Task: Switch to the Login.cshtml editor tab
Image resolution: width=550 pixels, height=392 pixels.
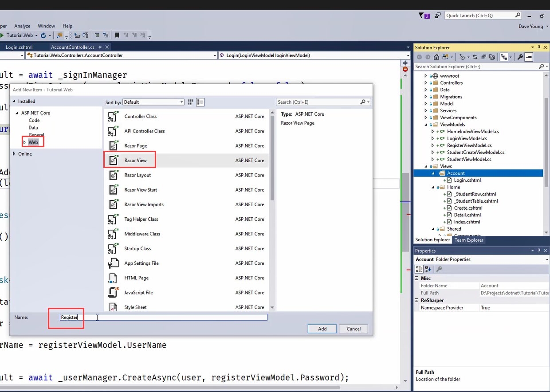Action: [x=19, y=47]
